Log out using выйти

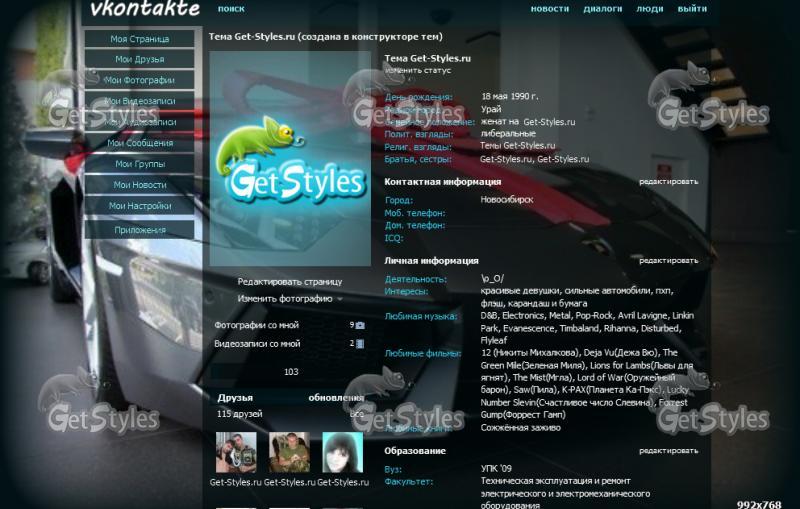click(x=692, y=9)
